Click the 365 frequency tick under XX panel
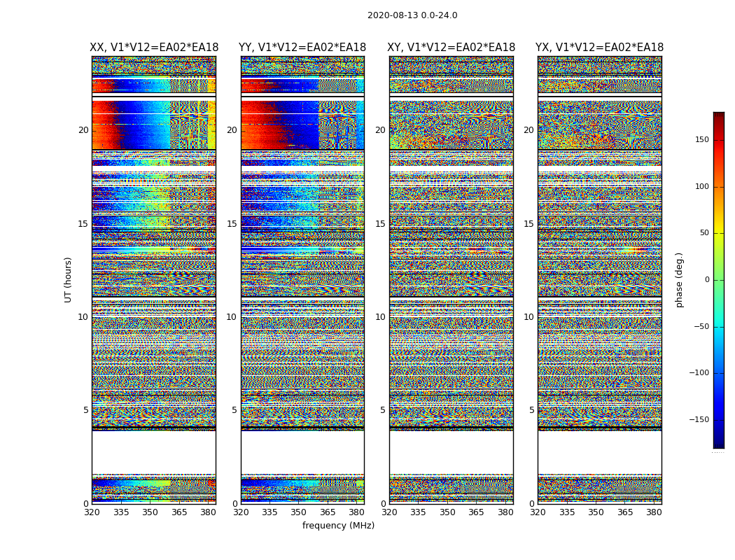Image resolution: width=735 pixels, height=560 pixels. pyautogui.click(x=179, y=512)
